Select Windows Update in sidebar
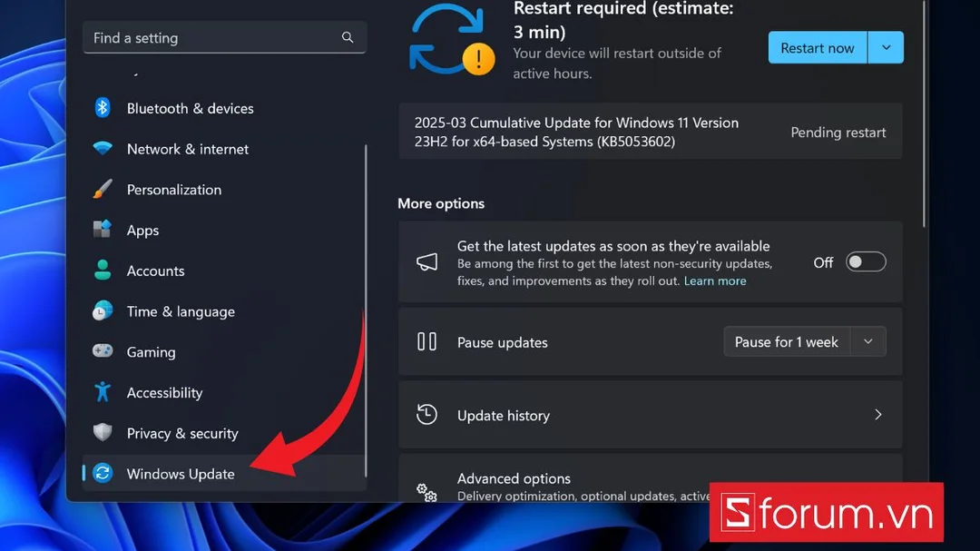The height and width of the screenshot is (551, 980). (x=224, y=474)
